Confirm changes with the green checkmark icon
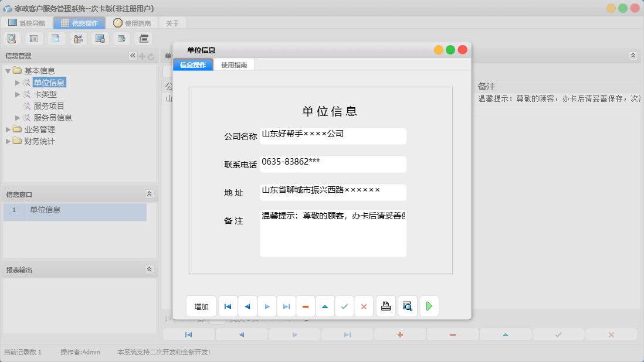 [344, 306]
